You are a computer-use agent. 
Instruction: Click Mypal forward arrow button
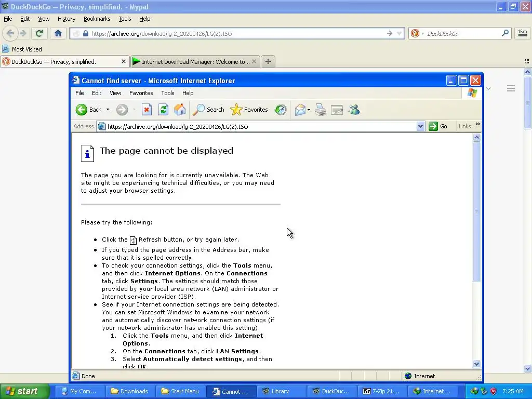23,33
